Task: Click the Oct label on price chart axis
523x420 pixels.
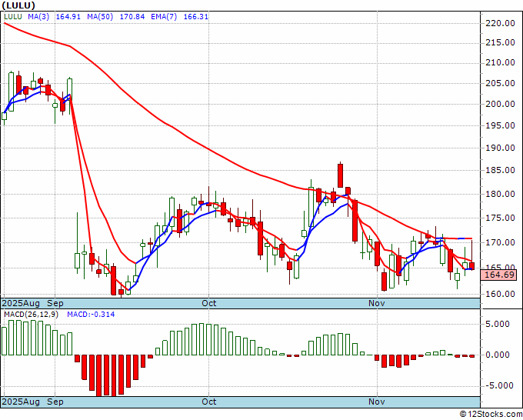Action: [x=208, y=303]
